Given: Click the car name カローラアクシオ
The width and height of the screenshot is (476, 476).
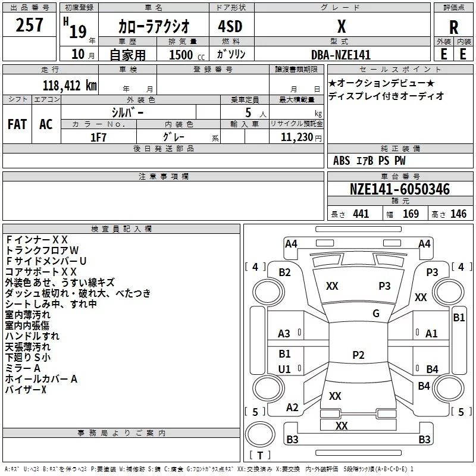Looking at the screenshot, I should (154, 26).
